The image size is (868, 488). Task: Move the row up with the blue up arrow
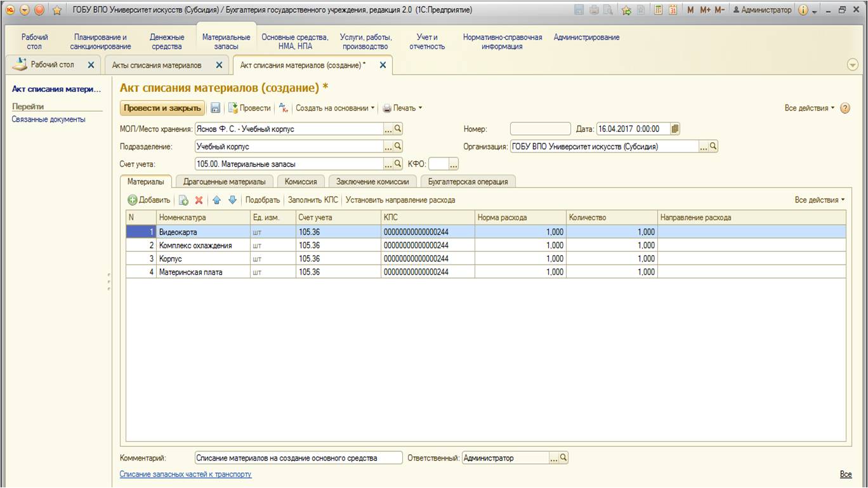tap(216, 200)
